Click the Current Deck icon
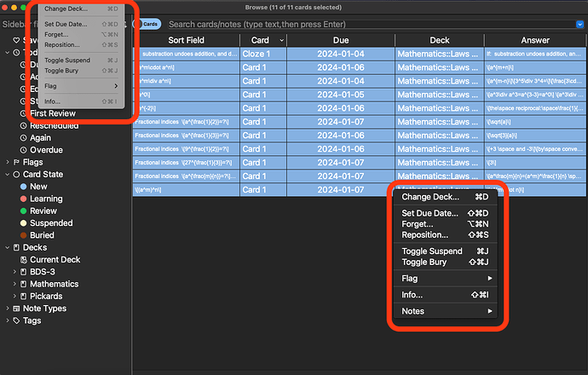Screen dimensions: 588x375 pyautogui.click(x=23, y=259)
